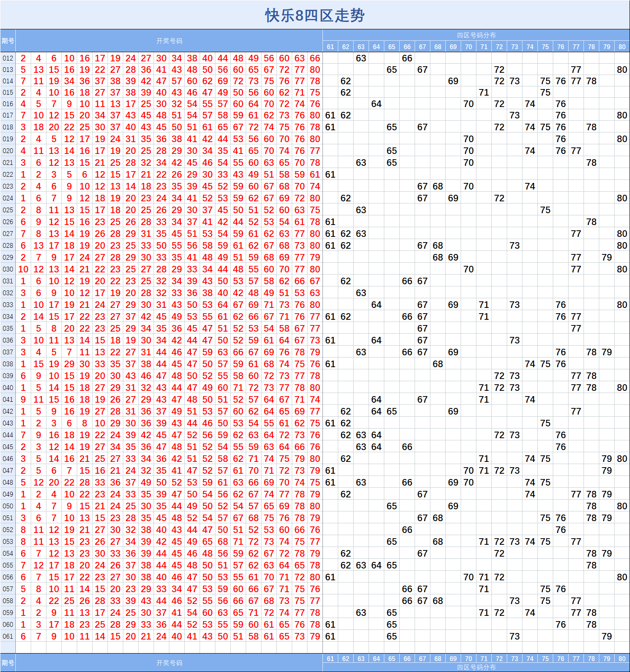Image resolution: width=630 pixels, height=672 pixels.
Task: Select period number 056
Action: tap(8, 577)
